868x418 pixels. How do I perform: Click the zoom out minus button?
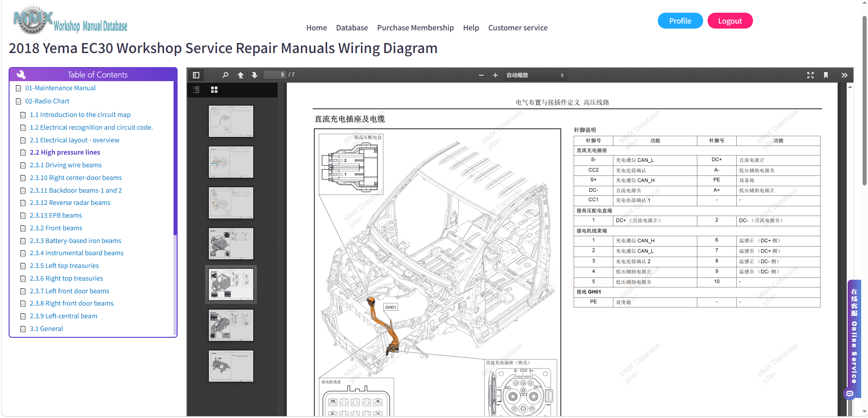[x=481, y=75]
